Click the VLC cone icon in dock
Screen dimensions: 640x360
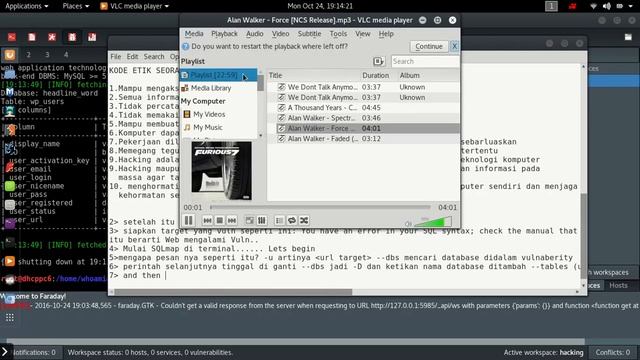coord(10,261)
